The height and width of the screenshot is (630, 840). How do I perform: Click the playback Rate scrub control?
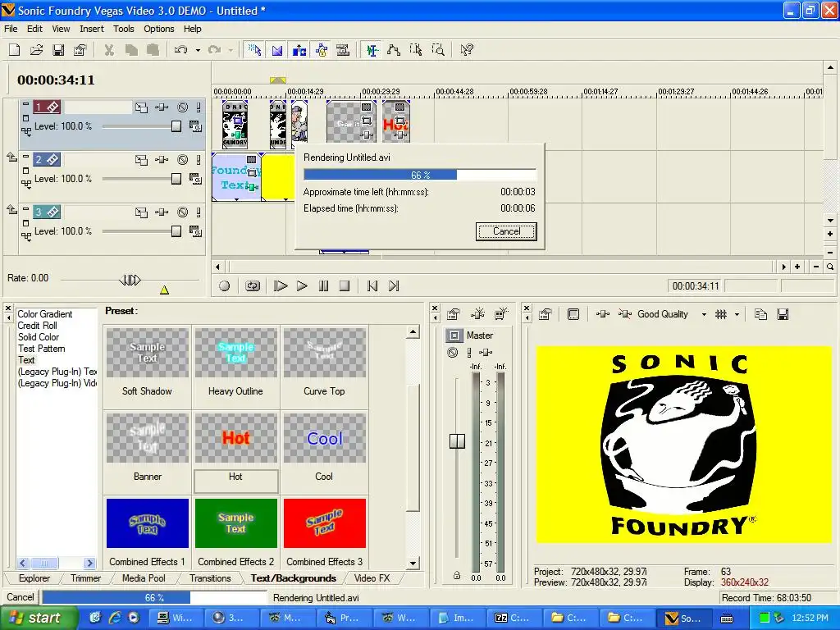(130, 280)
